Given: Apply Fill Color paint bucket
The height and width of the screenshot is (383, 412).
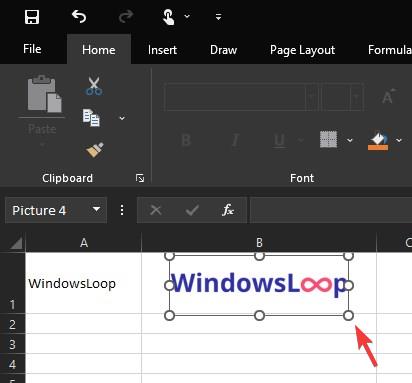Looking at the screenshot, I should 378,141.
